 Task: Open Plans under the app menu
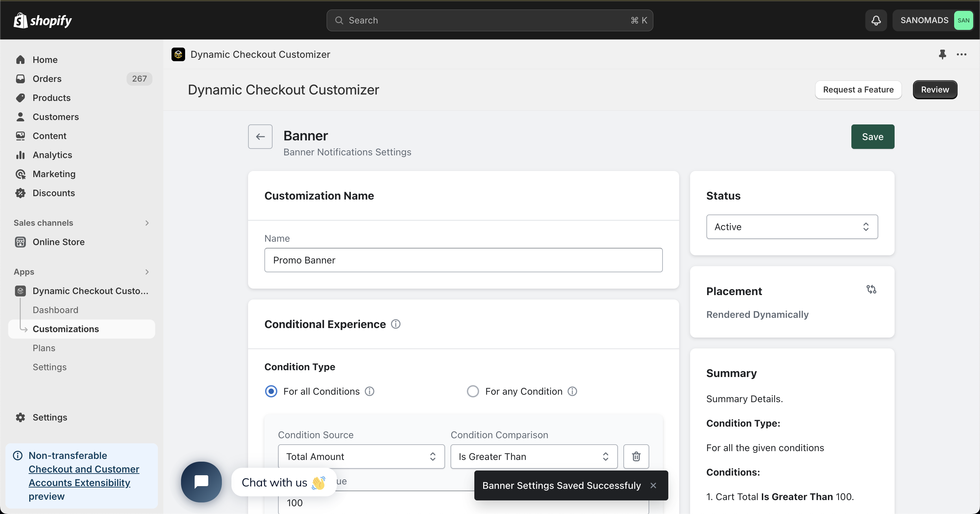44,348
